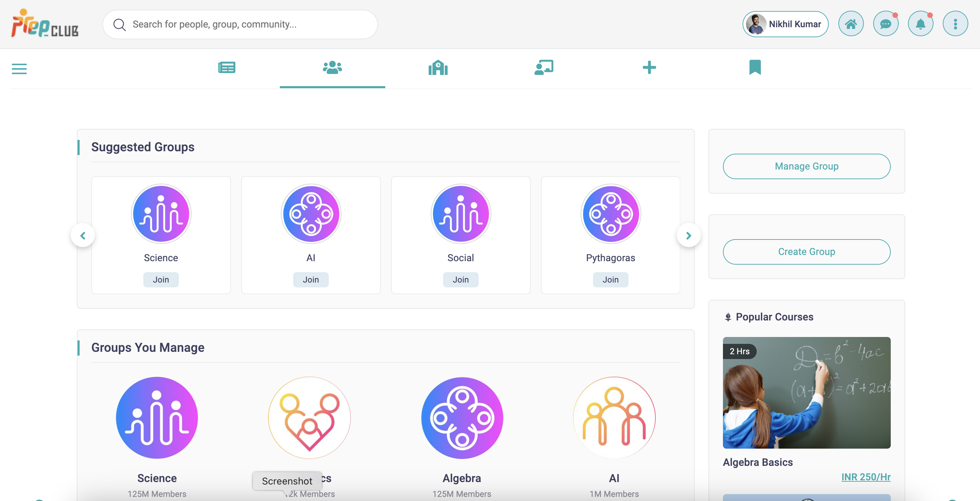
Task: Open the bookmarks tab
Action: coord(755,67)
